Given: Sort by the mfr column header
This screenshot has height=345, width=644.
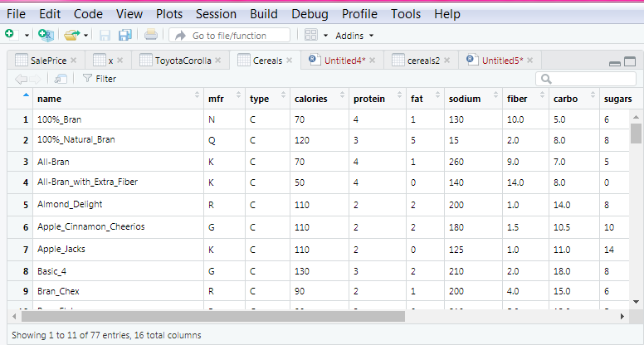Looking at the screenshot, I should pos(225,99).
